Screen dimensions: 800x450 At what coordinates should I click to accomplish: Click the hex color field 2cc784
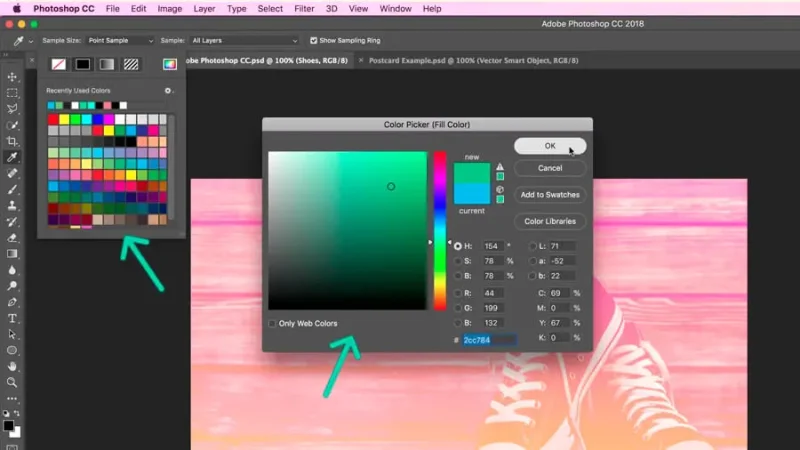pyautogui.click(x=489, y=340)
